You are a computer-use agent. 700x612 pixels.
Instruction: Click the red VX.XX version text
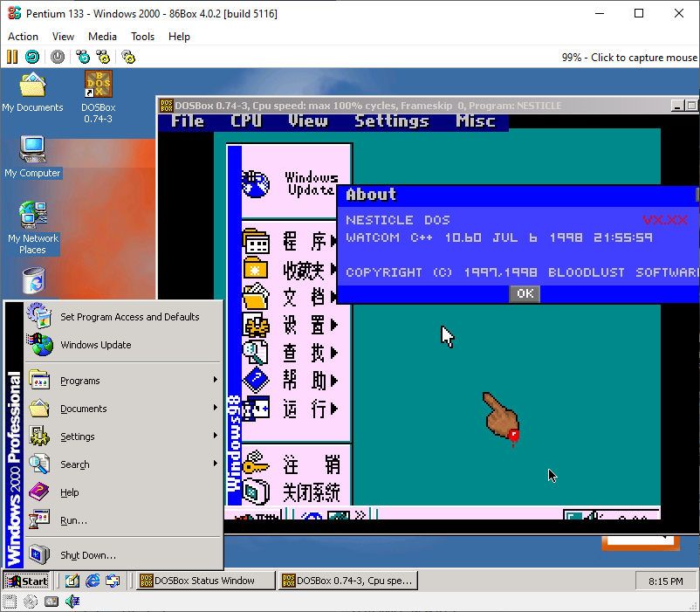click(665, 220)
